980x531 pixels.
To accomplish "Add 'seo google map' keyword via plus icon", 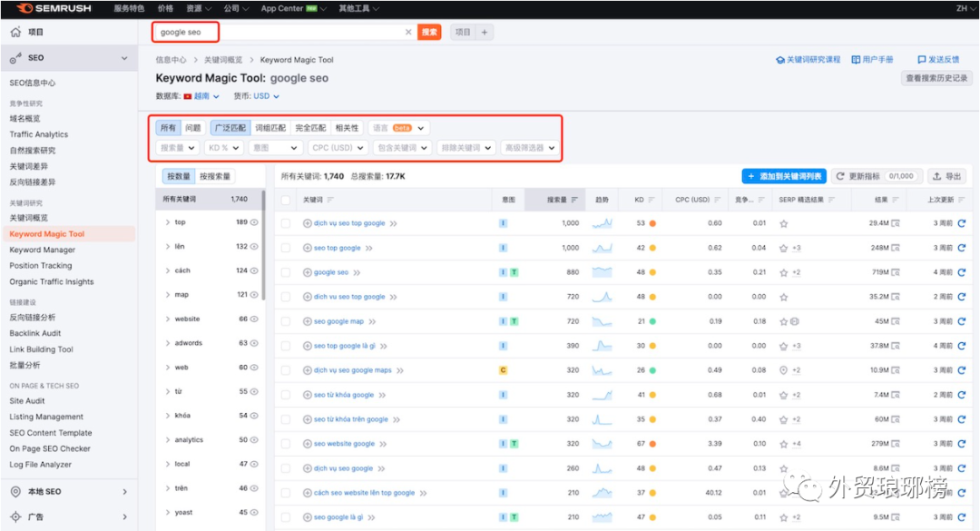I will 307,321.
